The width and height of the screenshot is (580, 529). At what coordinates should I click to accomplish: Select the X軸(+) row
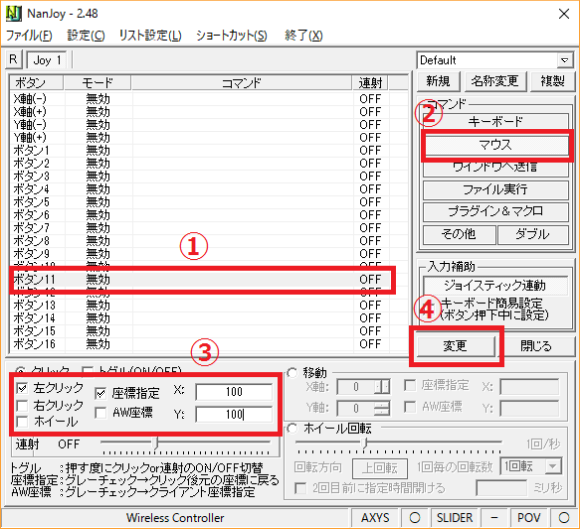click(209, 112)
